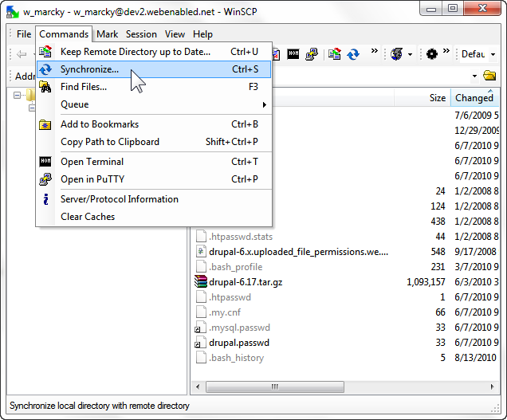Open the Help menu

click(202, 34)
